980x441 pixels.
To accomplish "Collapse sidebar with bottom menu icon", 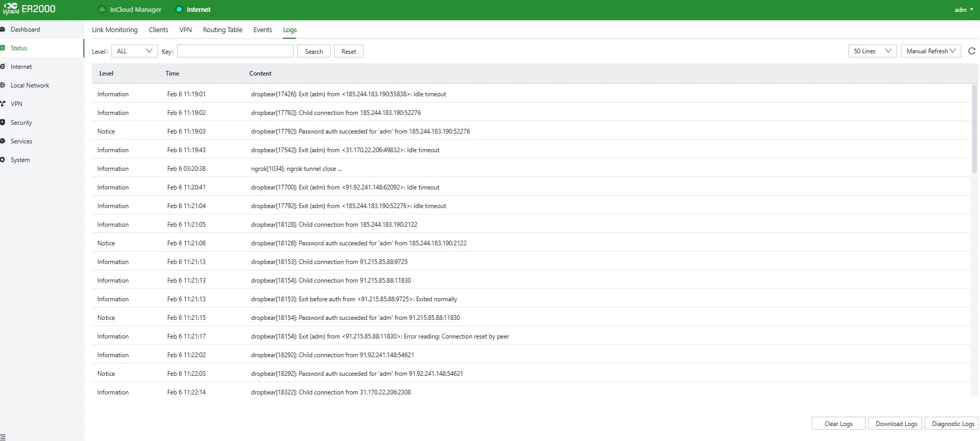I will pyautogui.click(x=3, y=437).
